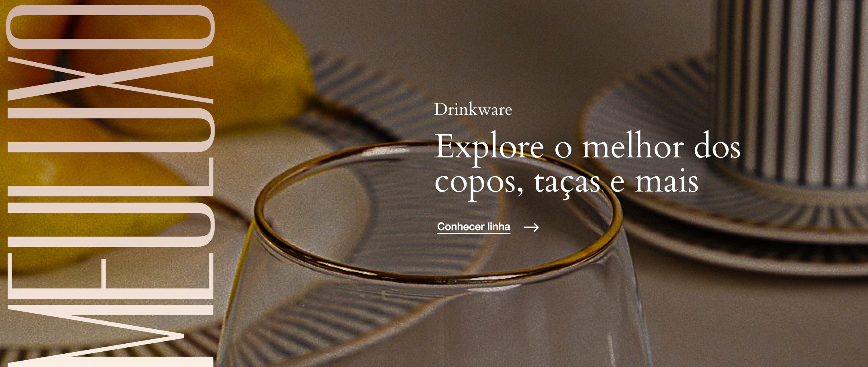Click the word 'melhor' in the headline
This screenshot has width=868, height=367.
pos(633,147)
